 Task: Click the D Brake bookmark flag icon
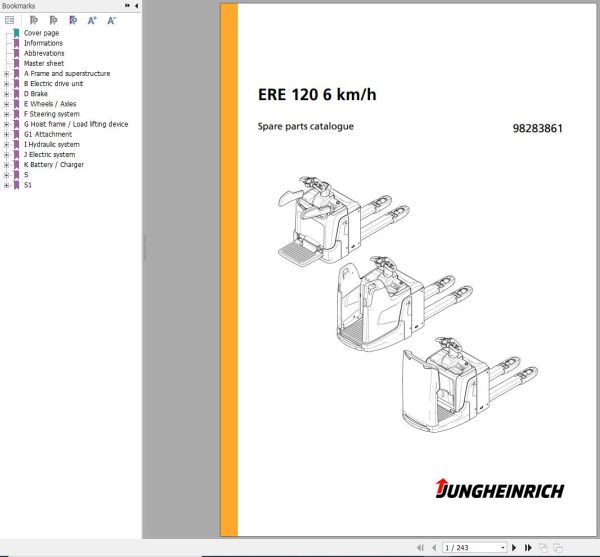click(16, 94)
